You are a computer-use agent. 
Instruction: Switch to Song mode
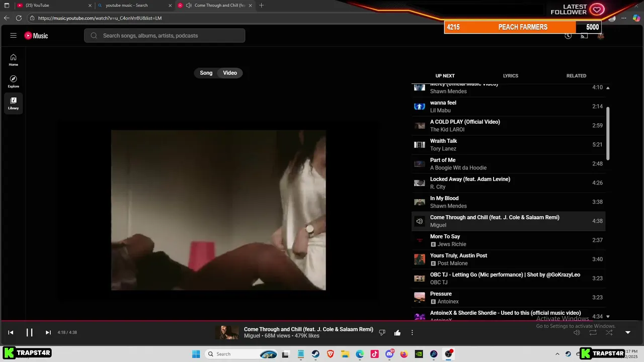pyautogui.click(x=206, y=73)
